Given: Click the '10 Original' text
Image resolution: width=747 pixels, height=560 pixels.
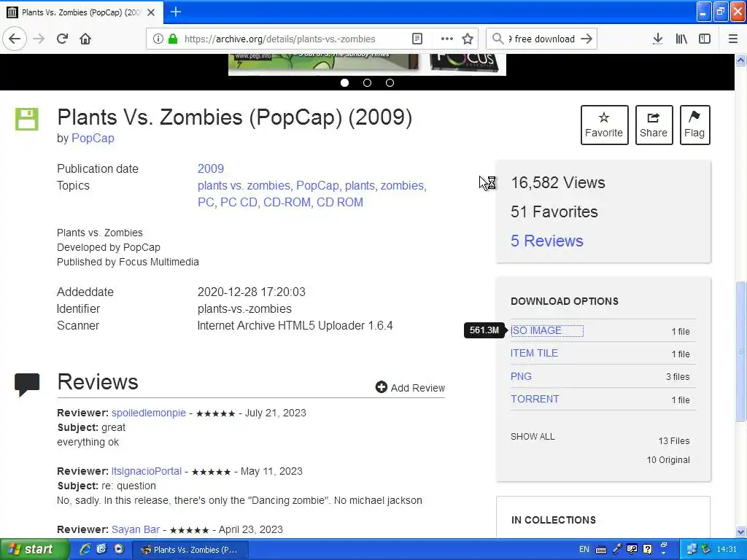Looking at the screenshot, I should (x=668, y=459).
